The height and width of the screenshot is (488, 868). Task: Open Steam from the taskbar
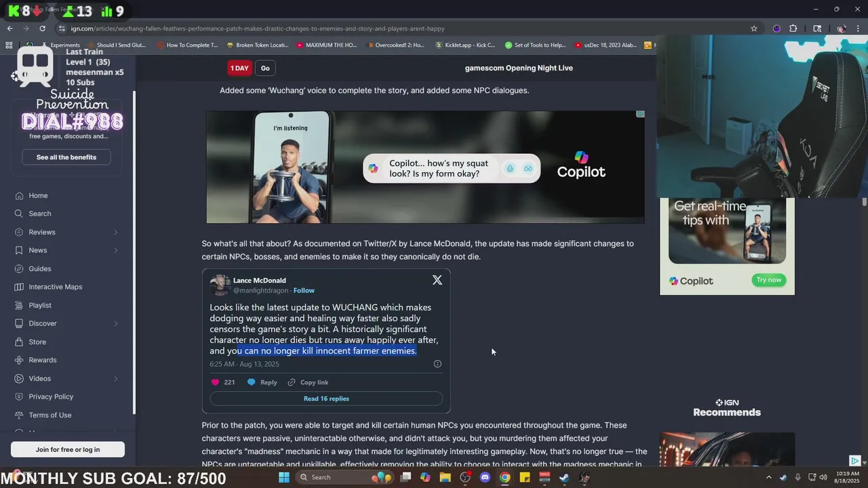[564, 477]
